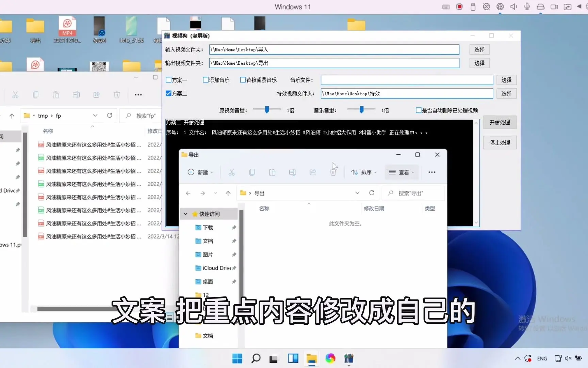
Task: Open 查看 view dropdown
Action: click(x=402, y=172)
